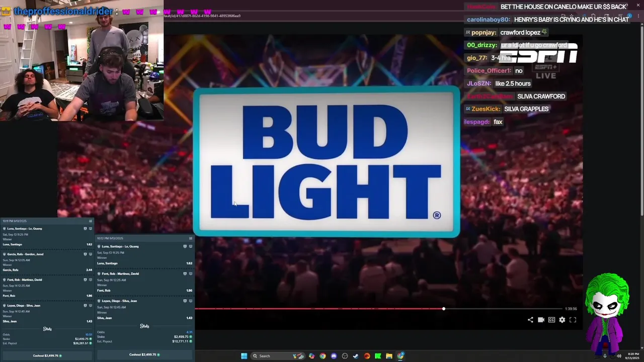Open Lopes, Diego - Silva, Jean on 10:12 PM slip

coord(119,301)
